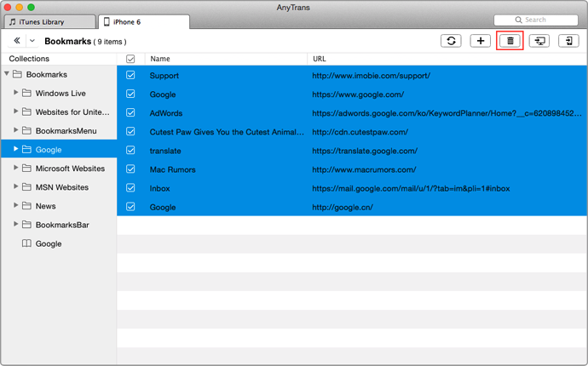588x366 pixels.
Task: Click the Windows Live folder icon
Action: (26, 93)
